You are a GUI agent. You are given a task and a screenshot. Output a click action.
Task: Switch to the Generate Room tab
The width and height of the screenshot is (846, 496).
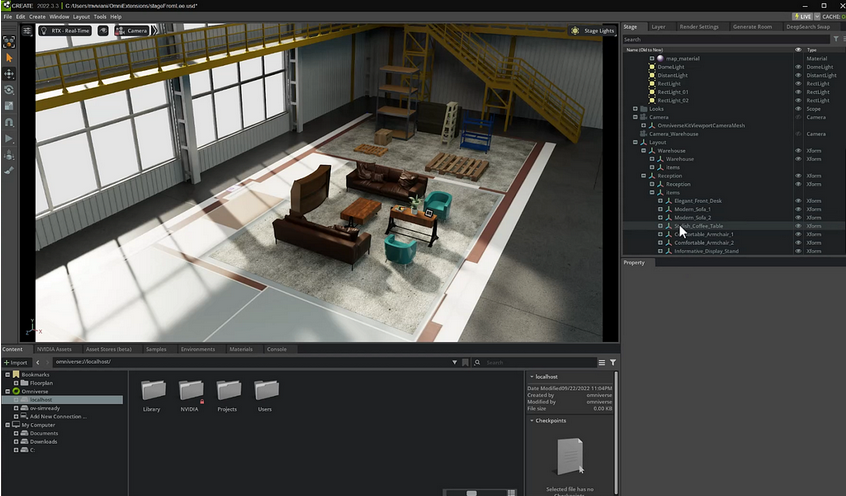[x=752, y=26]
